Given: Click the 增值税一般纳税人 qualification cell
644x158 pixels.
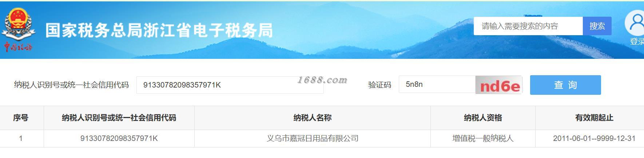Looking at the screenshot, I should pyautogui.click(x=483, y=138).
